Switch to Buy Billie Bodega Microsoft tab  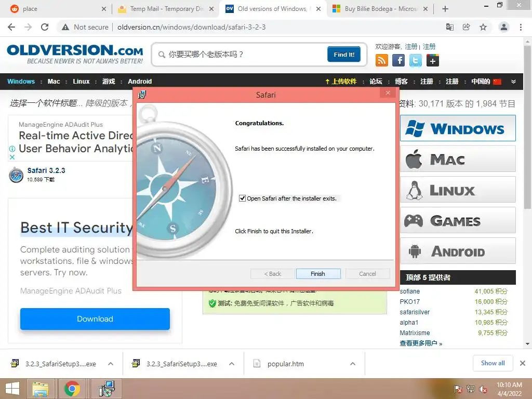[380, 9]
